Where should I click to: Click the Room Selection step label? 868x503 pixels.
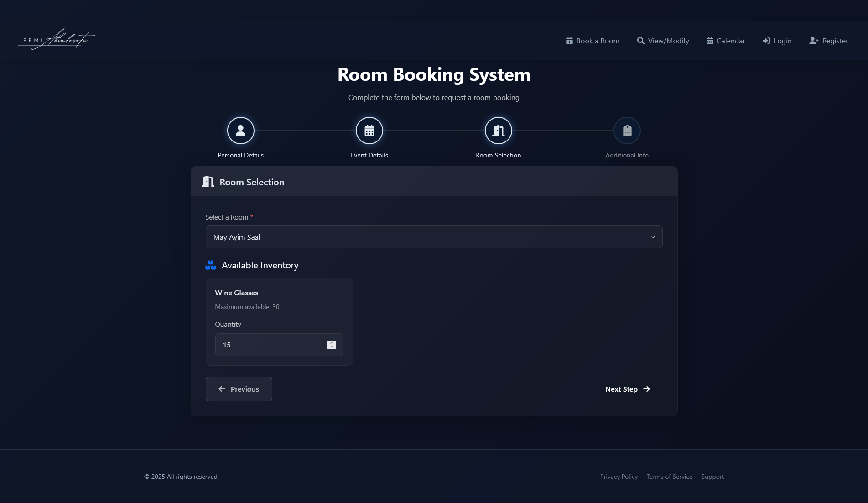tap(499, 155)
